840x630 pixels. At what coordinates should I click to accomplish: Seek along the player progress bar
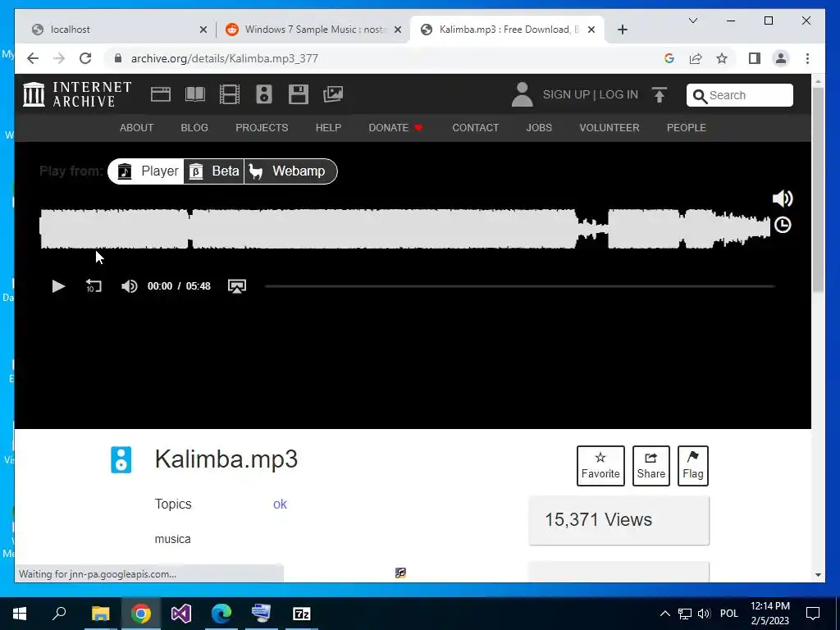tap(519, 286)
